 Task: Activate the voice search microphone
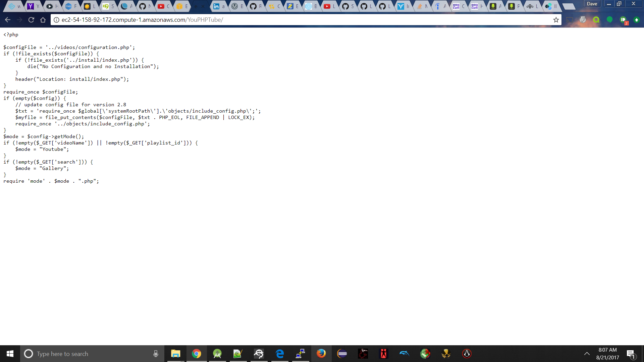point(156,354)
